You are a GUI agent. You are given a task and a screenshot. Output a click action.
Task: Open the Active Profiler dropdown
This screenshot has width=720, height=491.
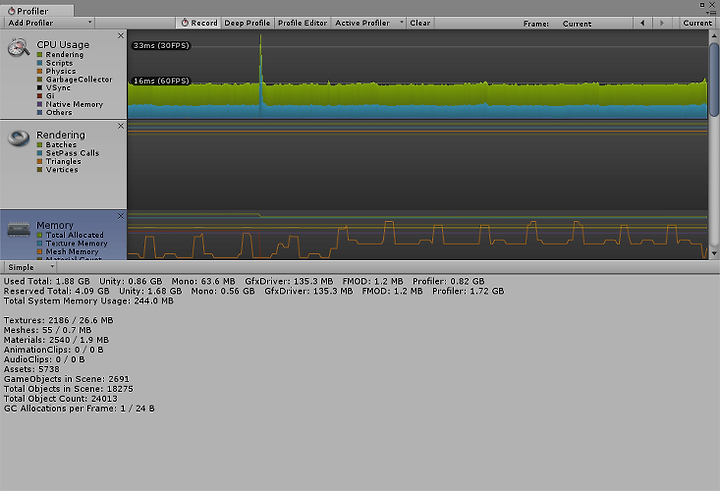pos(369,23)
